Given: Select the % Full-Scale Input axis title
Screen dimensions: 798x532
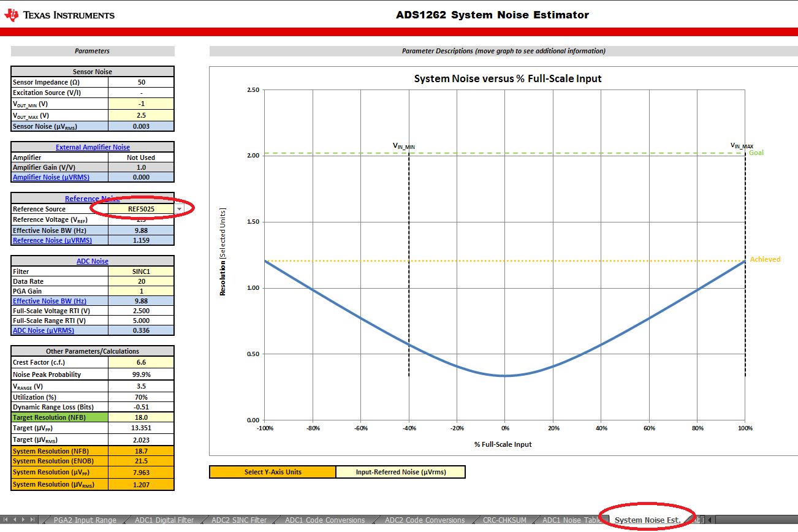Looking at the screenshot, I should click(x=503, y=444).
